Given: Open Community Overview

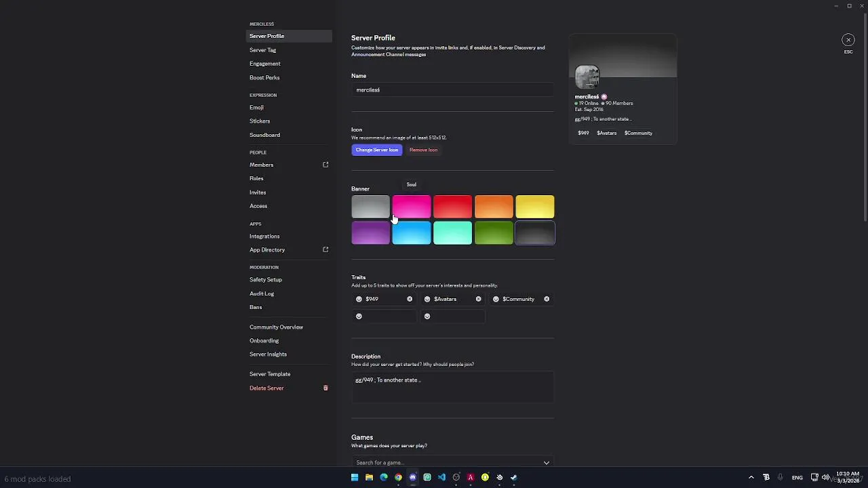Looking at the screenshot, I should (289, 327).
